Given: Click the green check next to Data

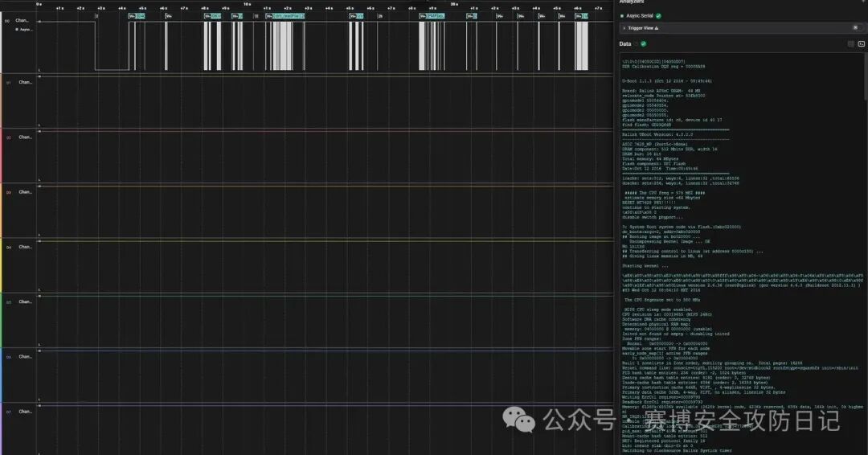Looking at the screenshot, I should coord(643,43).
